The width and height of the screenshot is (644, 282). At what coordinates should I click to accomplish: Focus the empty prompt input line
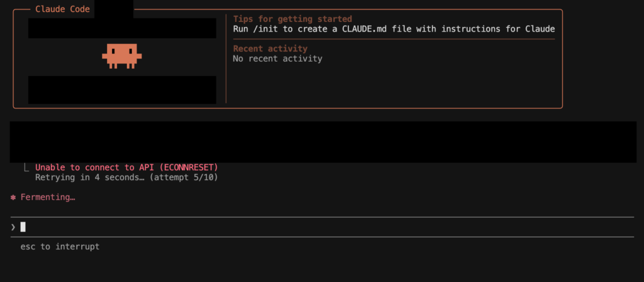314,227
